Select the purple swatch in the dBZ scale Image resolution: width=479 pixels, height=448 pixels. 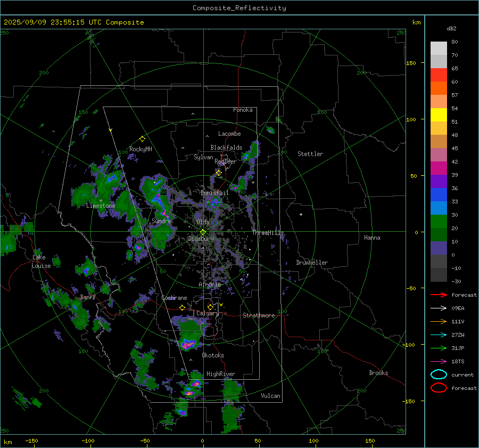tap(439, 181)
